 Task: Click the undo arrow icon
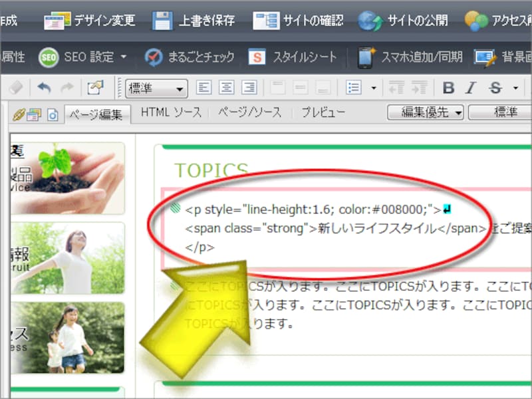pyautogui.click(x=45, y=88)
